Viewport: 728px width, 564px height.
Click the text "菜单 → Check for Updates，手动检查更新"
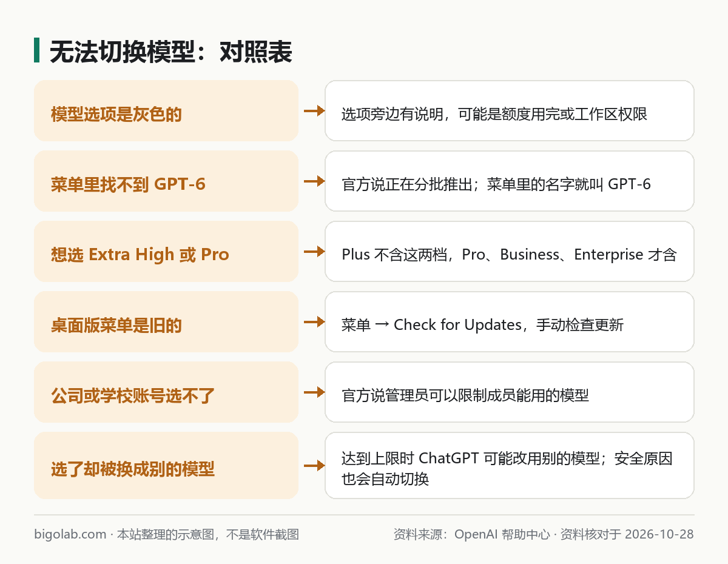coord(482,325)
